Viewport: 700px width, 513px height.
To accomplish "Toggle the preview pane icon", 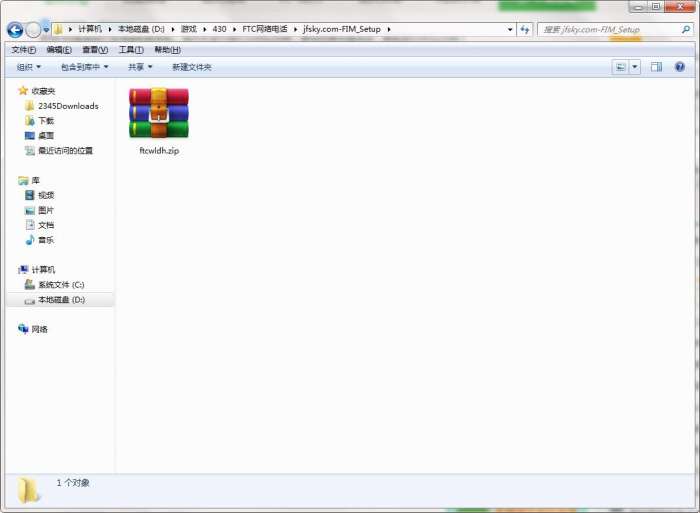I will point(656,67).
